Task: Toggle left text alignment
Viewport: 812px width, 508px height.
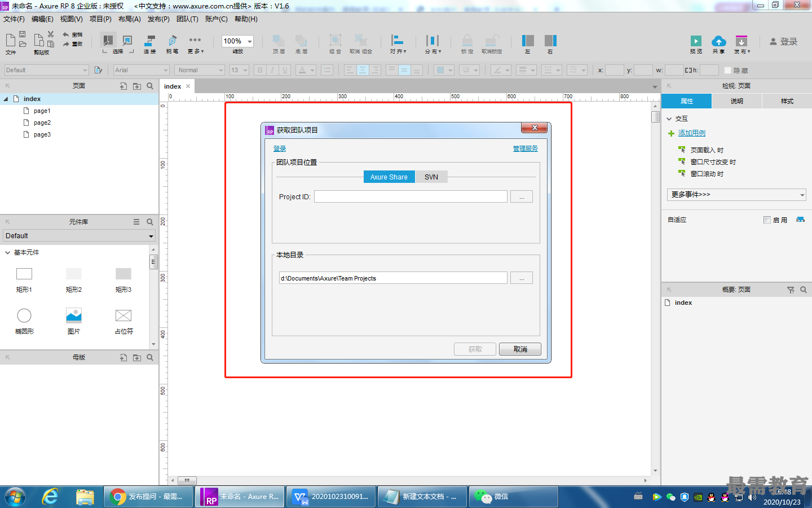Action: [x=350, y=70]
